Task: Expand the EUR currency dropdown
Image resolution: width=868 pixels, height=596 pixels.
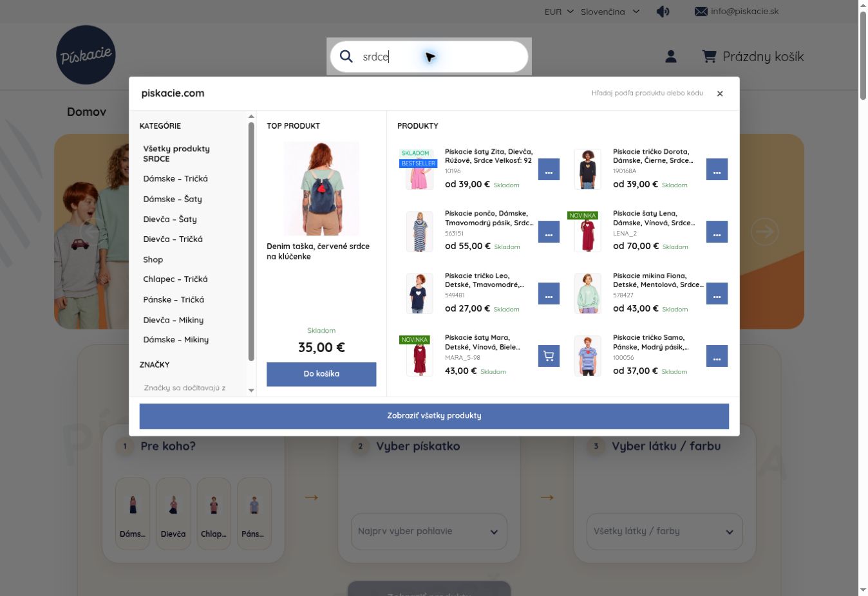Action: (x=559, y=12)
